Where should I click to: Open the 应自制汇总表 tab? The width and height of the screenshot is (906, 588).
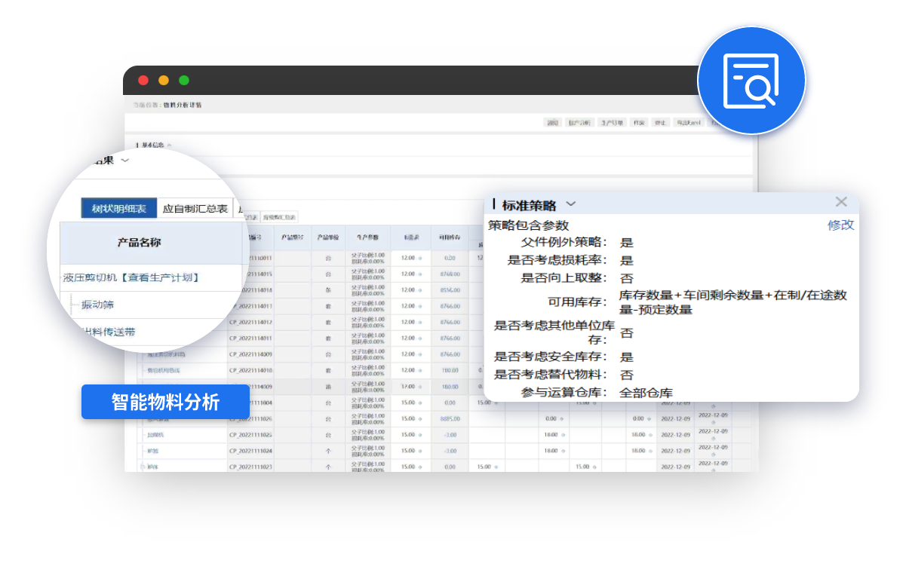coord(195,208)
